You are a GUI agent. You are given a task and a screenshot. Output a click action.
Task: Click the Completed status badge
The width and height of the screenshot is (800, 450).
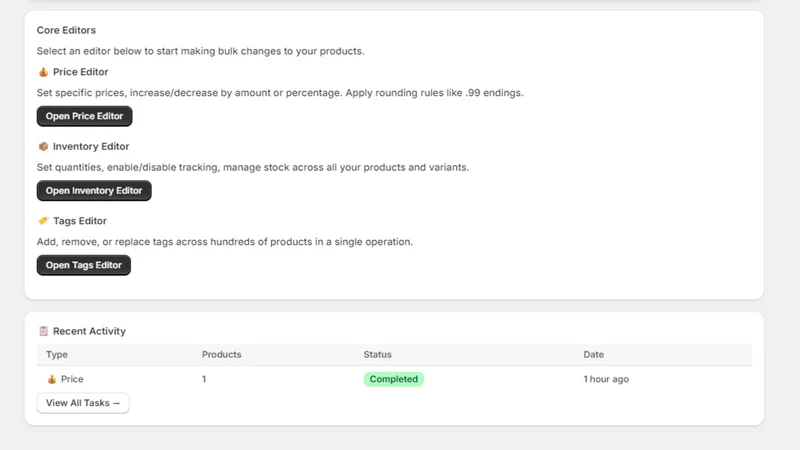click(393, 379)
